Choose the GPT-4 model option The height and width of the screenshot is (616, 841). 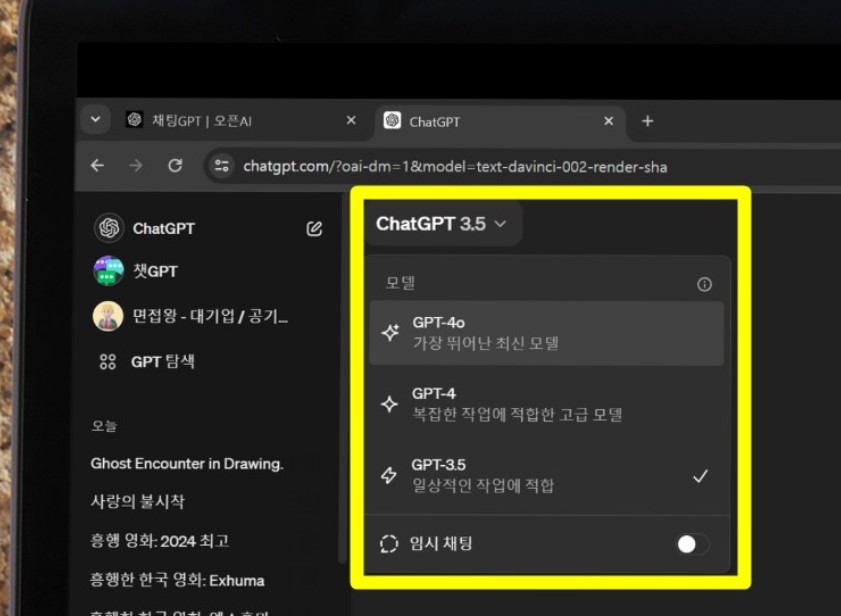coord(547,404)
